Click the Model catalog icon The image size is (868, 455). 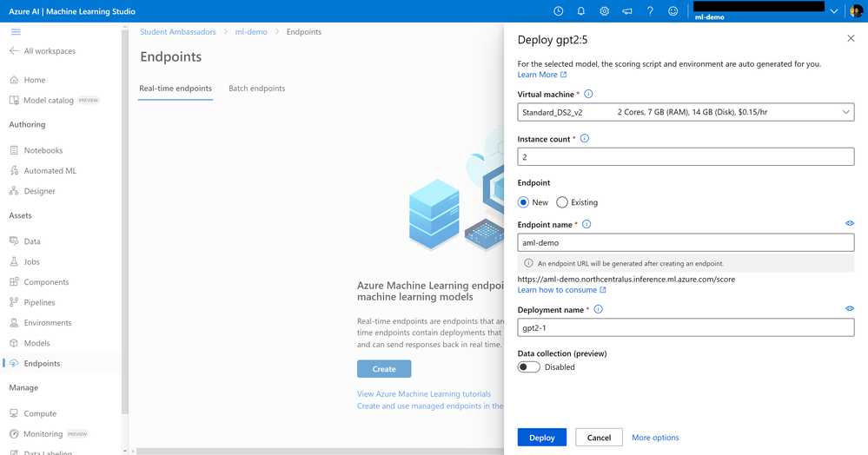coord(14,100)
